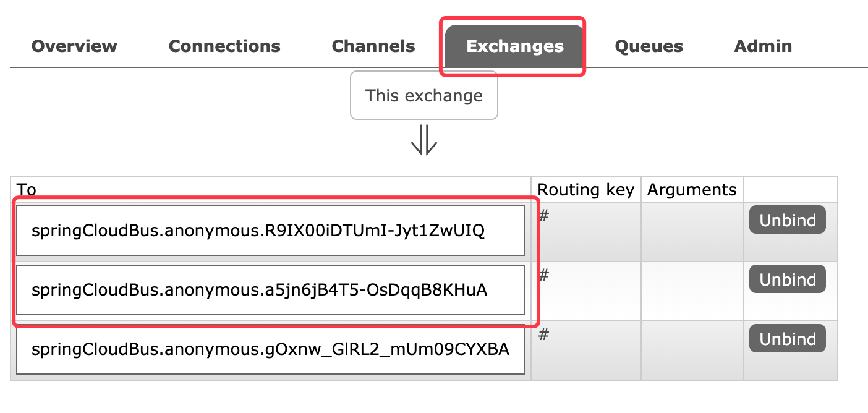This screenshot has height=413, width=868.
Task: Unbind the queue ending in Jyt1ZwUIQ
Action: pos(787,219)
